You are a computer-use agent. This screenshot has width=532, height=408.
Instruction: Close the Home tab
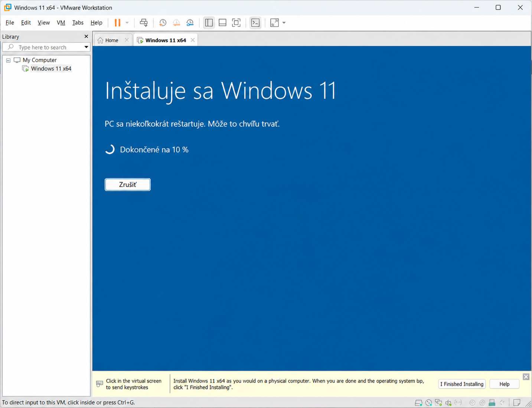[x=127, y=40]
